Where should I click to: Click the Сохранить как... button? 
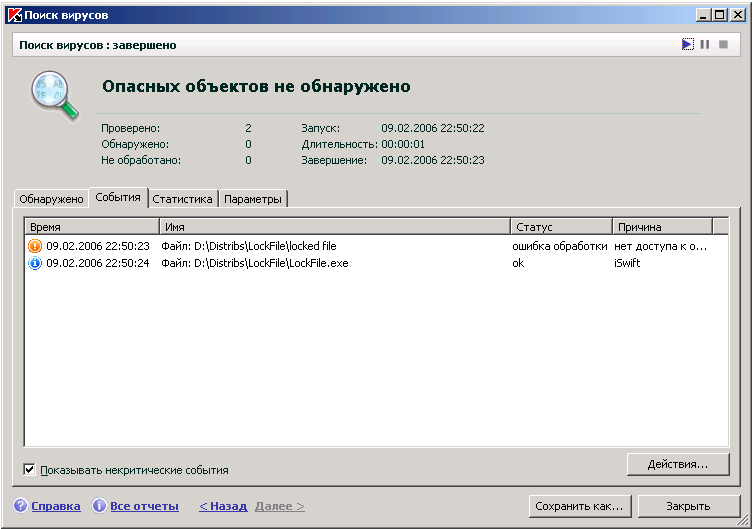pos(579,506)
